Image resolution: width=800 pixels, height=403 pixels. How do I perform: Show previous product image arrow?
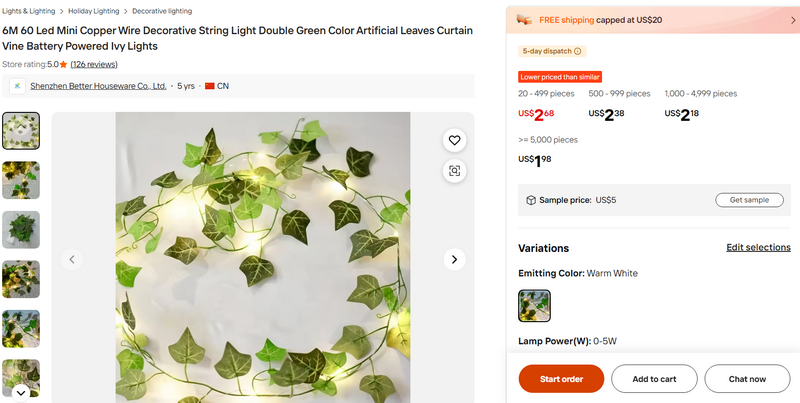72,260
